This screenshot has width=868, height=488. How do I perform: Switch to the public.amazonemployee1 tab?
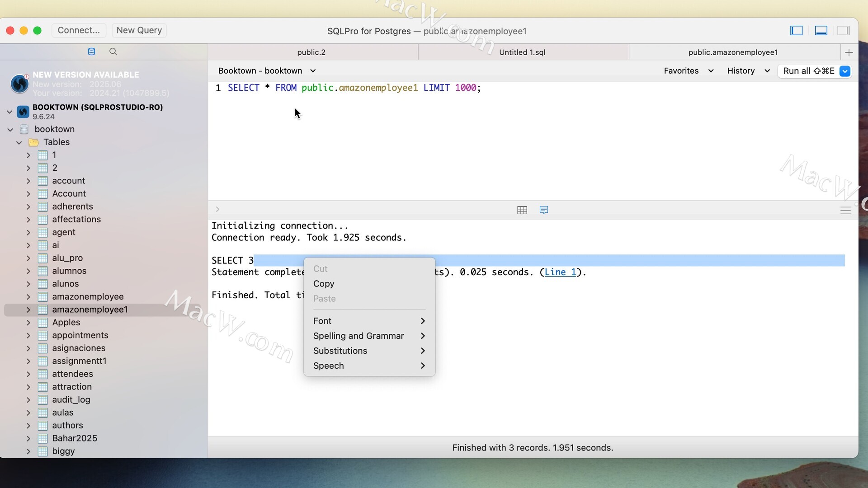733,52
